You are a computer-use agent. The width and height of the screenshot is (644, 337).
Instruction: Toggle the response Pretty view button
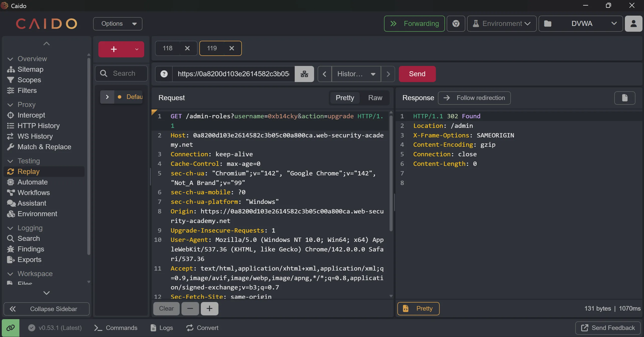click(x=418, y=309)
